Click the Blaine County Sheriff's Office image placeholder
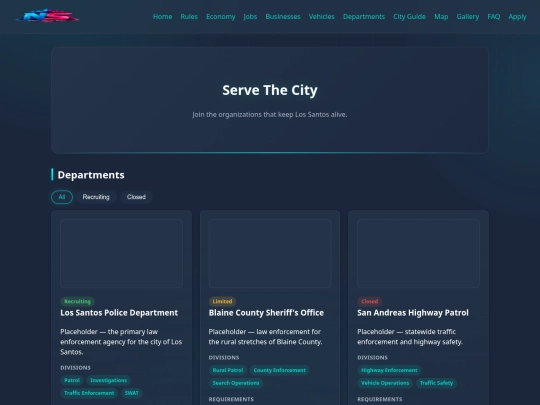Viewport: 540px width, 405px height. coord(270,253)
